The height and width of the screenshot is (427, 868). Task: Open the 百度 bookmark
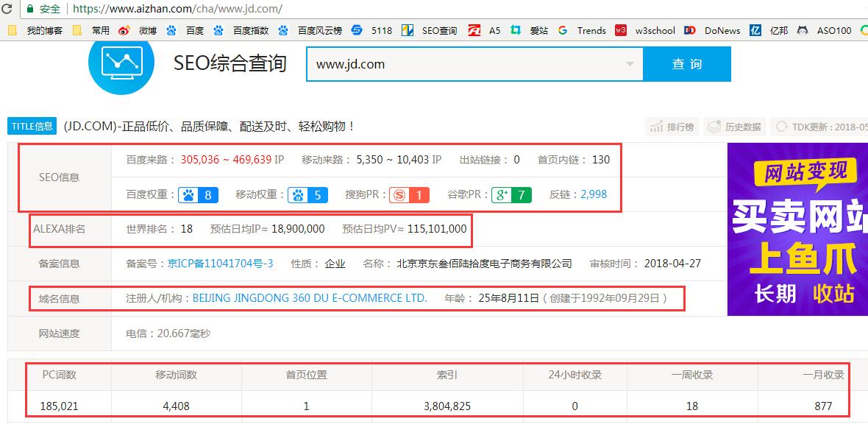[185, 30]
